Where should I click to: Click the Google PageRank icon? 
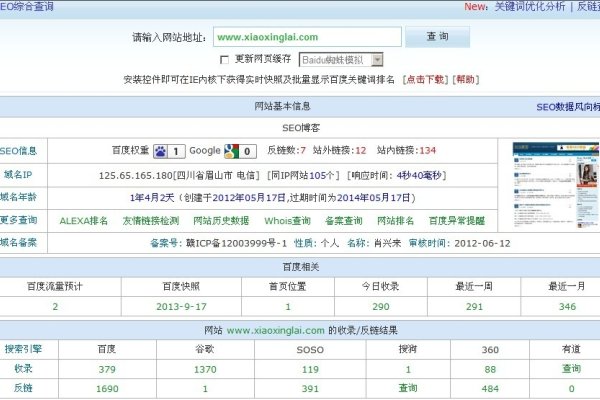pyautogui.click(x=240, y=151)
